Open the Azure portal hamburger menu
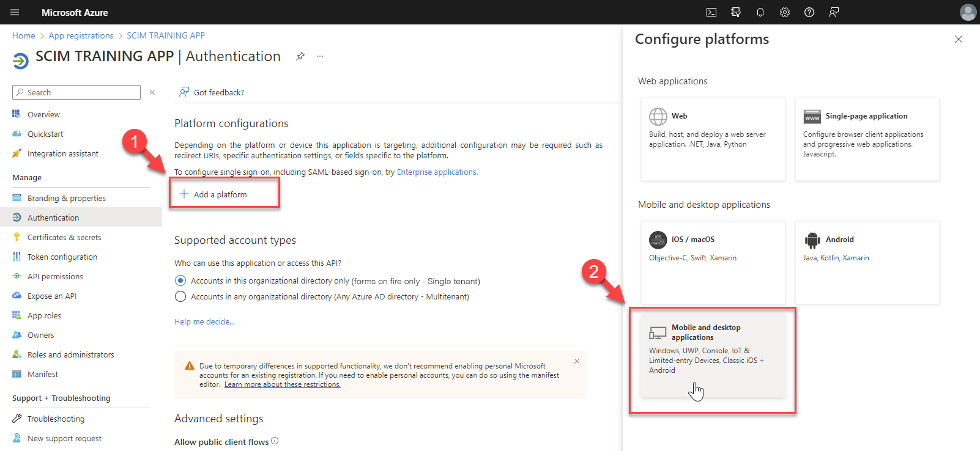The height and width of the screenshot is (451, 980). tap(15, 12)
